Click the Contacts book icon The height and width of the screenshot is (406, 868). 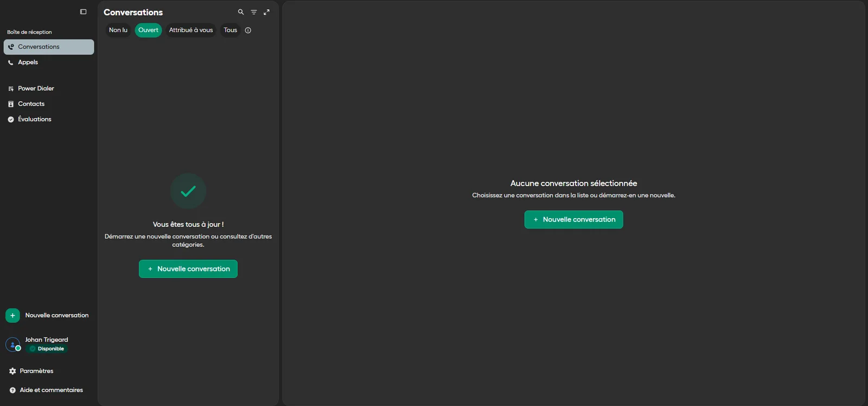pyautogui.click(x=11, y=104)
